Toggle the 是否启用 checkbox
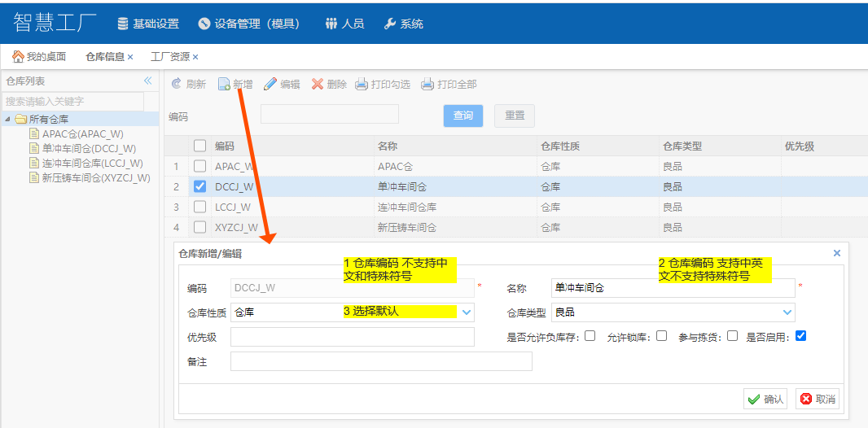Image resolution: width=868 pixels, height=428 pixels. 800,335
